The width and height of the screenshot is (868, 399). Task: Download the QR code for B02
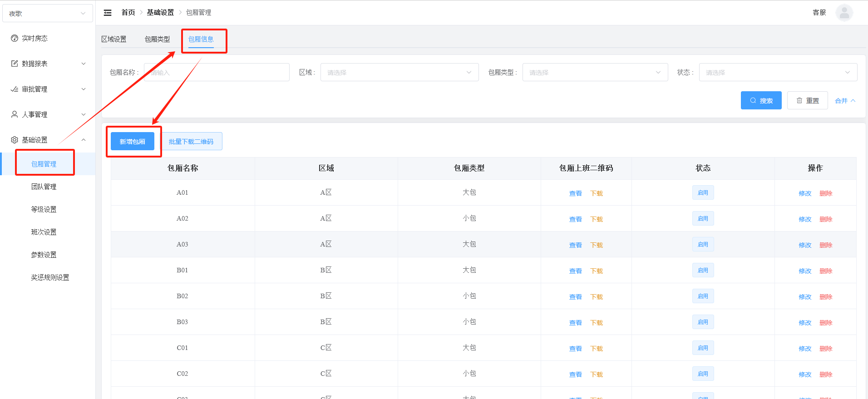tap(597, 297)
